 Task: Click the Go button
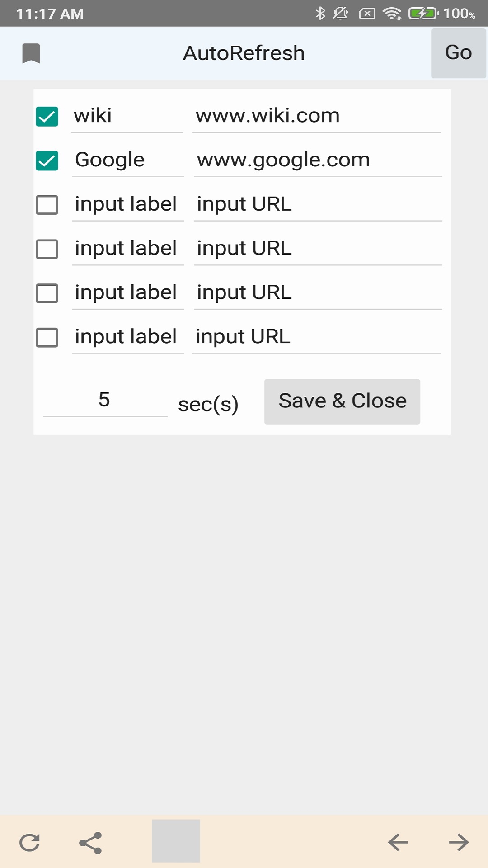(x=459, y=53)
